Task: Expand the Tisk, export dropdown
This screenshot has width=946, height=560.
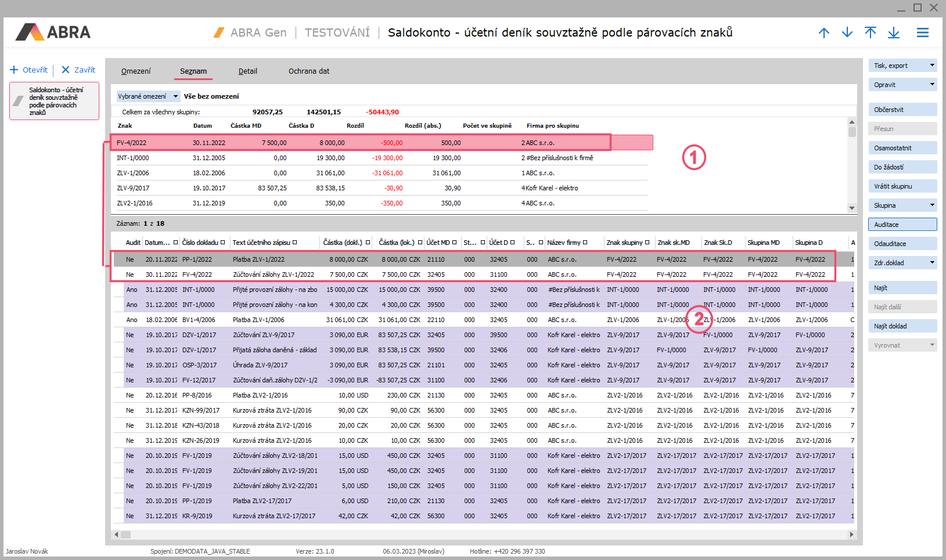Action: [x=932, y=66]
